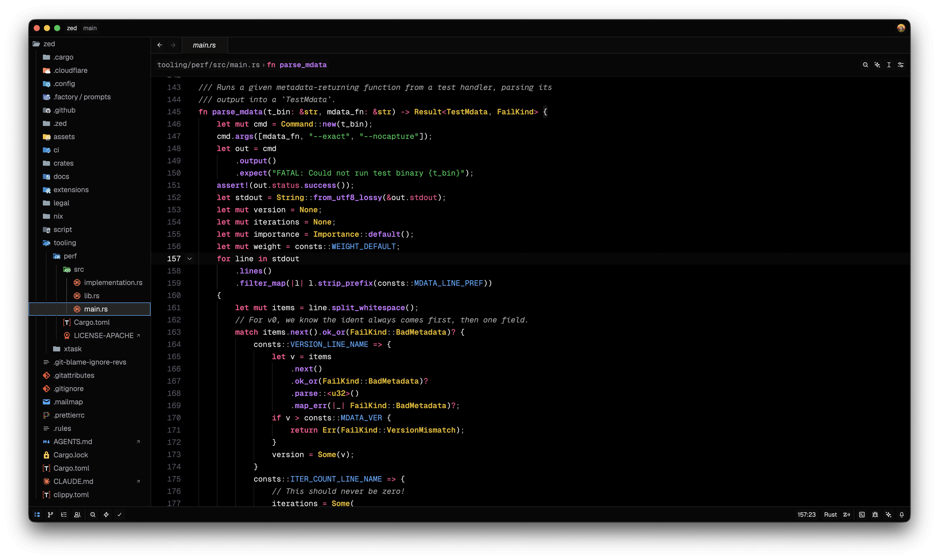Screen dimensions: 939x560
Task: Click the lightning bolt icon in status bar
Action: (x=106, y=514)
